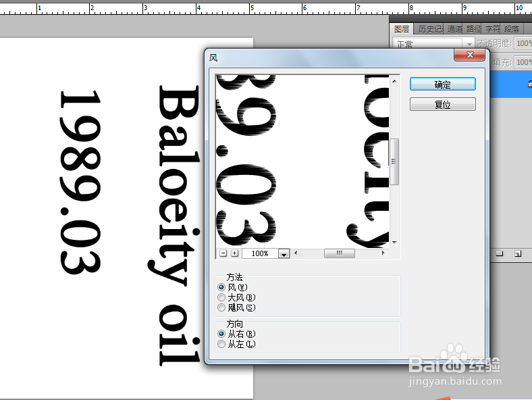Click the preview horizontal scrollbar thumb
The height and width of the screenshot is (400, 532).
coord(340,253)
